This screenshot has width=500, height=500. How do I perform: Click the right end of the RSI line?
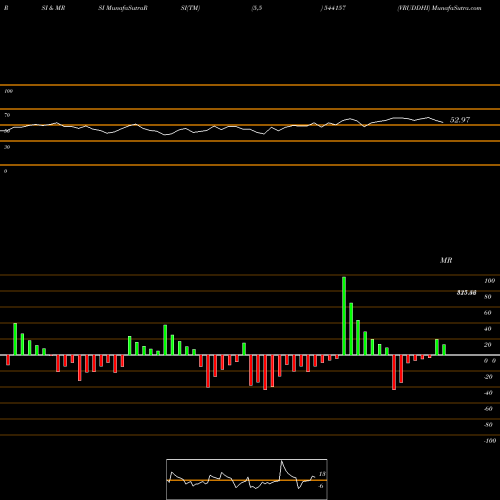[x=443, y=123]
